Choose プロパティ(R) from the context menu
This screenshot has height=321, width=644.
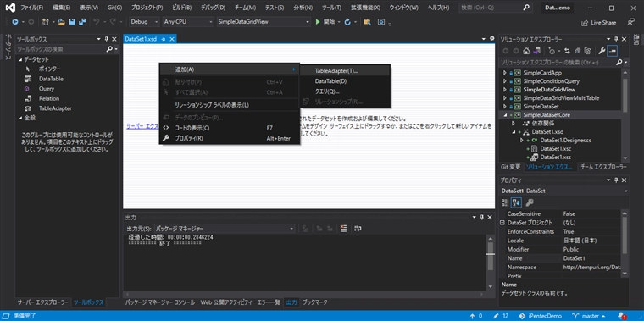tap(229, 138)
